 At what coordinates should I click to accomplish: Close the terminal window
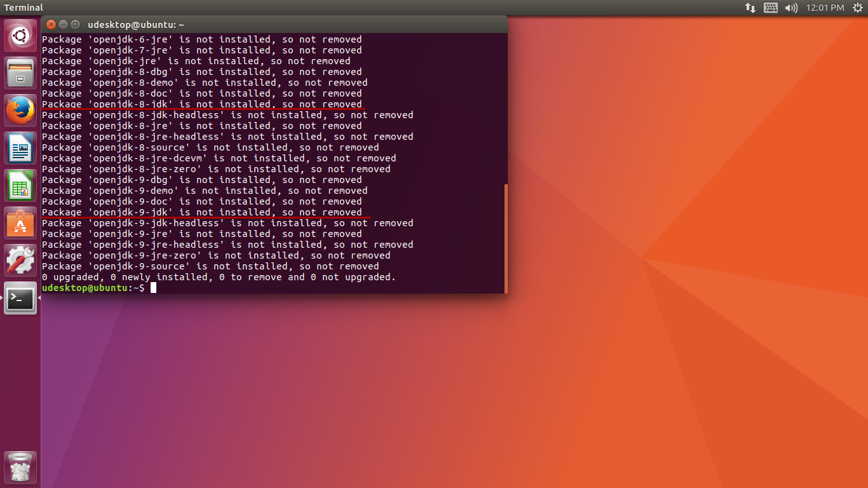coord(51,24)
